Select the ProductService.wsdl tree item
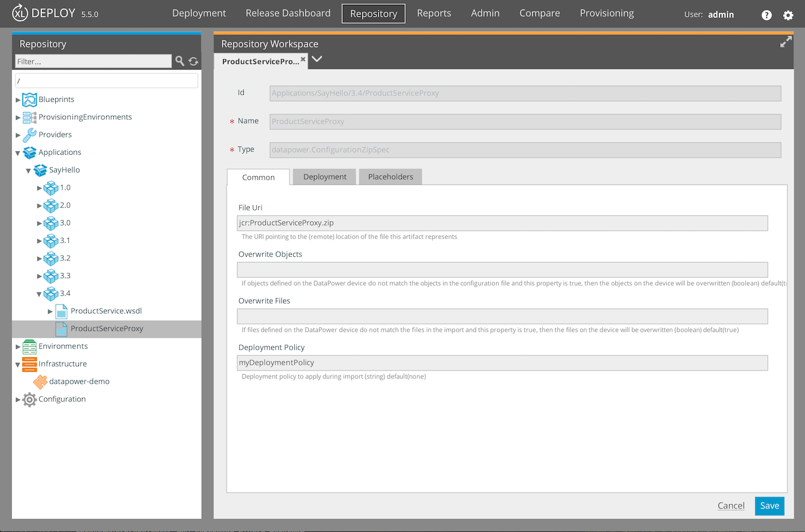805x532 pixels. pos(106,311)
